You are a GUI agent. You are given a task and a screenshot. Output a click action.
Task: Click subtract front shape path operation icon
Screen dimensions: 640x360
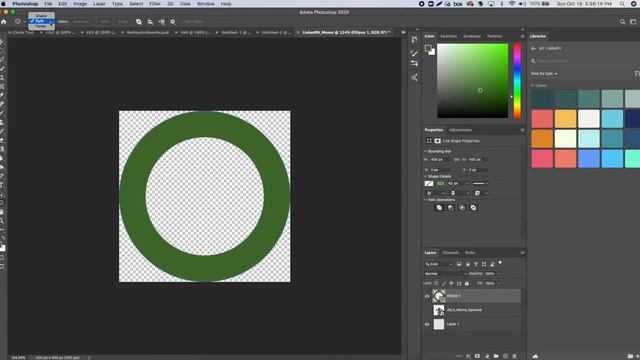pos(451,208)
